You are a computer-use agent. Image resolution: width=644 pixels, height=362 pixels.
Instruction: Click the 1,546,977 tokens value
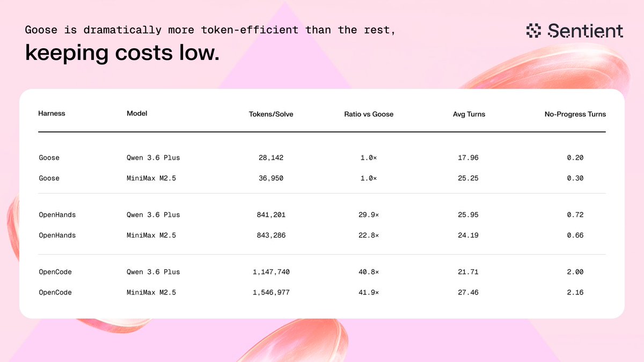tap(271, 292)
